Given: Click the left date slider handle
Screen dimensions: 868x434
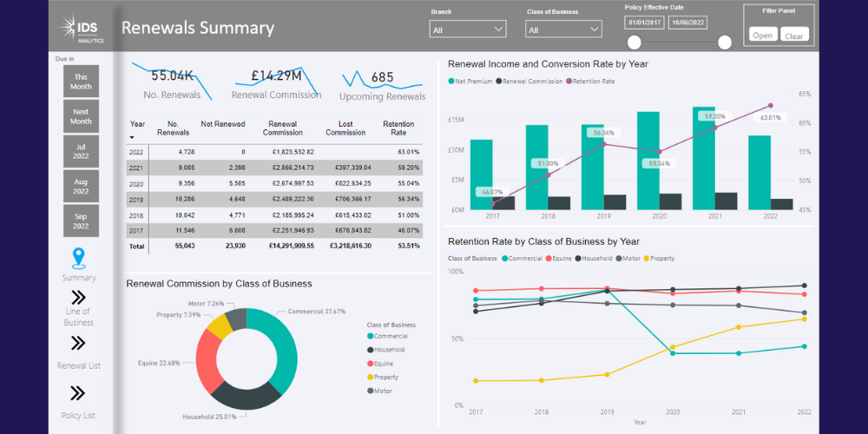Looking at the screenshot, I should [635, 43].
